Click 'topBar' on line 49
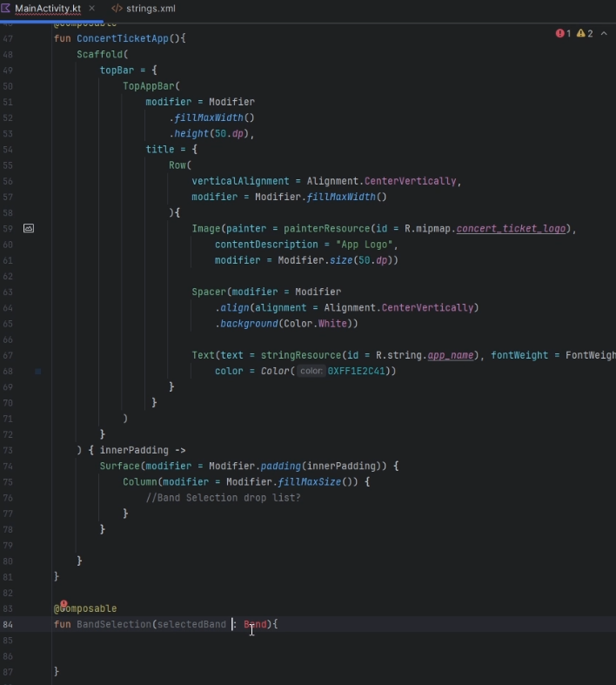 click(x=117, y=70)
